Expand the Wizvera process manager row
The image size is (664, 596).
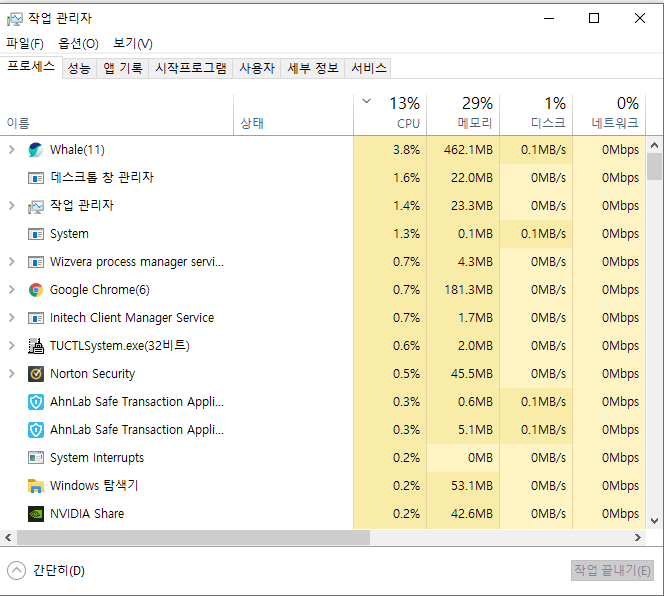click(11, 262)
